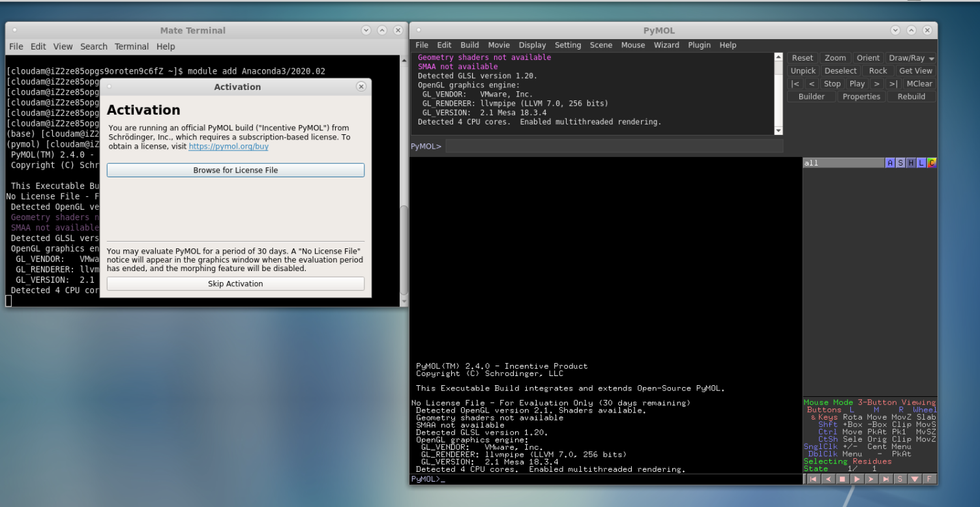Click Mouse Mode 3-Button Viewing text
The width and height of the screenshot is (980, 507).
click(870, 402)
